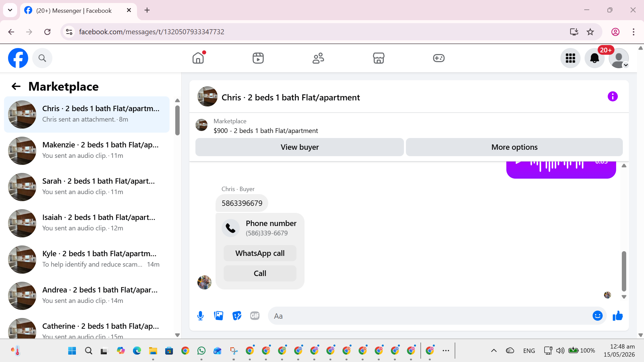The image size is (644, 362).
Task: Go to the Home feed tab
Action: tap(198, 58)
